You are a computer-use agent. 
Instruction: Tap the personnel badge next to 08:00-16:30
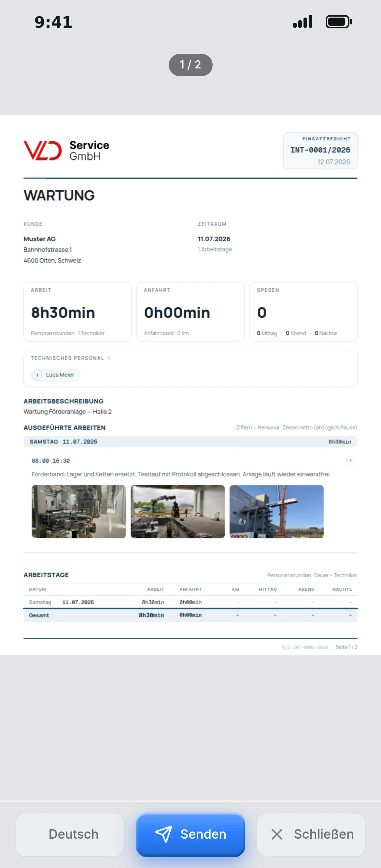click(x=351, y=460)
